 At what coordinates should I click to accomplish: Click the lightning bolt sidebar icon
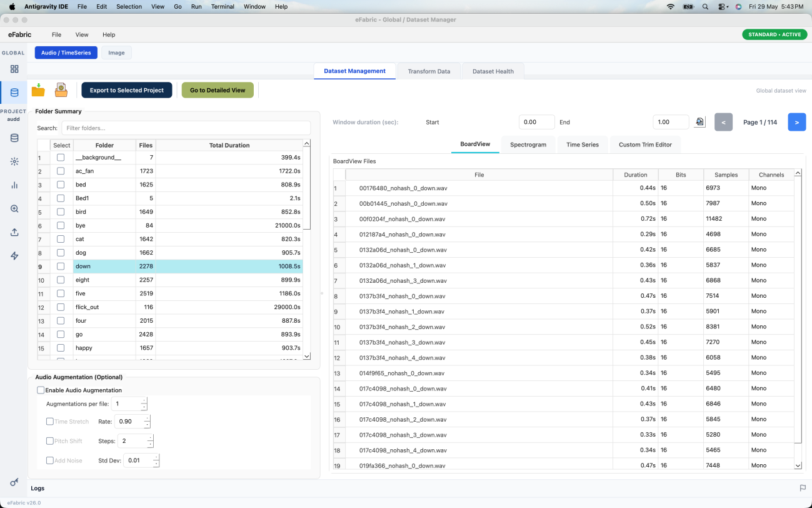(14, 256)
